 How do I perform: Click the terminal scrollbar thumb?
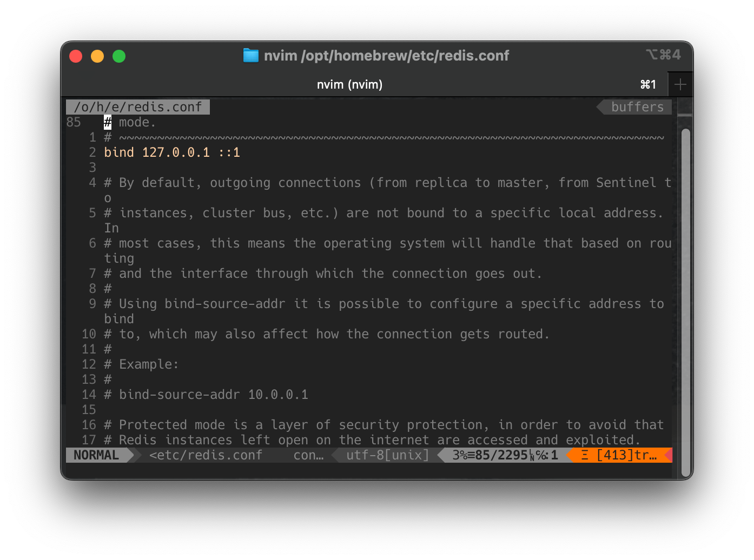[x=685, y=303]
